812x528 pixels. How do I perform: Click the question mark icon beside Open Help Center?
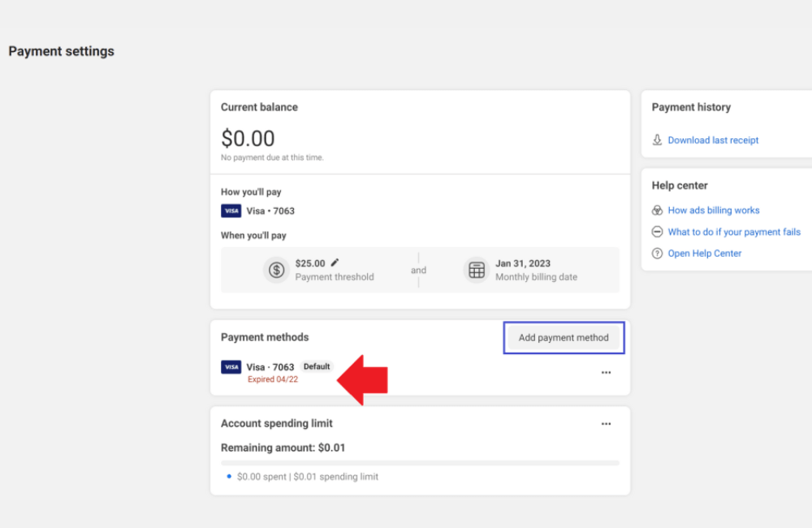coord(656,253)
